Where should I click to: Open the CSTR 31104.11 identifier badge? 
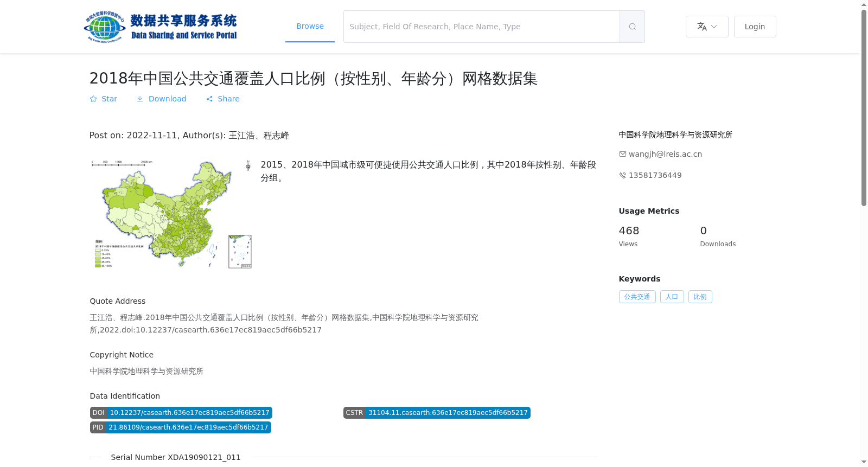point(437,413)
